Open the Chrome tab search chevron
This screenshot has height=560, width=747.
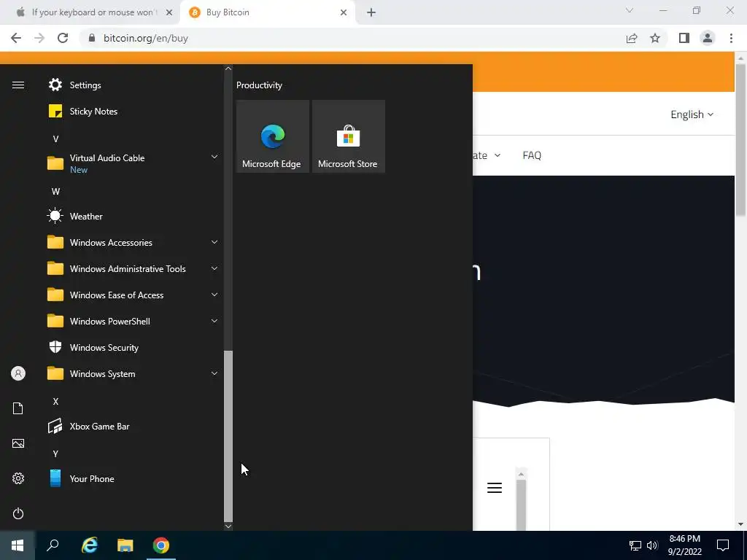pos(630,10)
